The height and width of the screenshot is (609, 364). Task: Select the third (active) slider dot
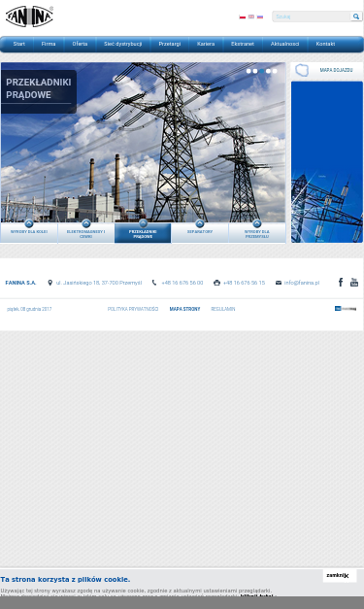click(262, 71)
